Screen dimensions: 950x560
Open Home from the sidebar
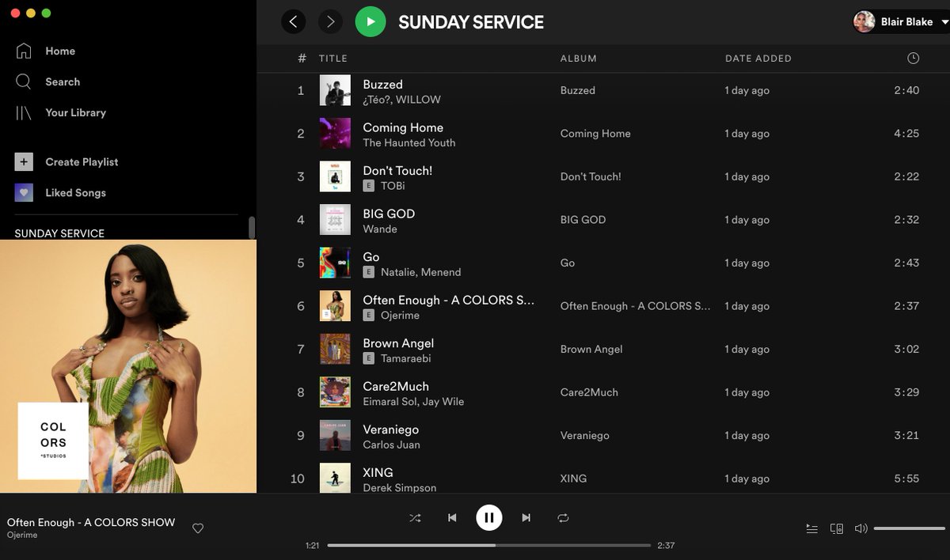(x=45, y=51)
